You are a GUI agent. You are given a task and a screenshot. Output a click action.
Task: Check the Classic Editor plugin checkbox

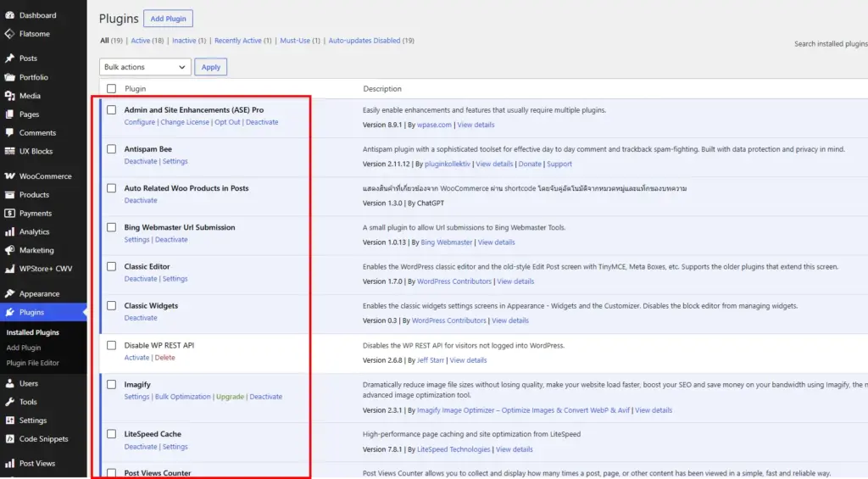click(111, 266)
